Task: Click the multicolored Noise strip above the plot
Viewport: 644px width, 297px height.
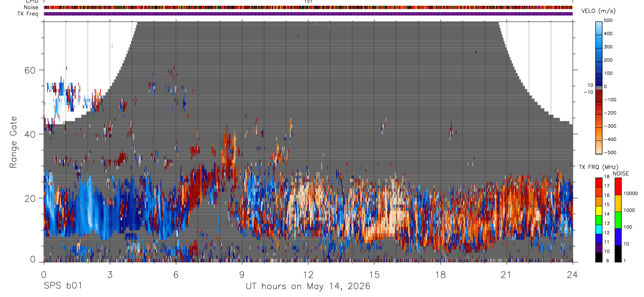Action: click(x=308, y=8)
